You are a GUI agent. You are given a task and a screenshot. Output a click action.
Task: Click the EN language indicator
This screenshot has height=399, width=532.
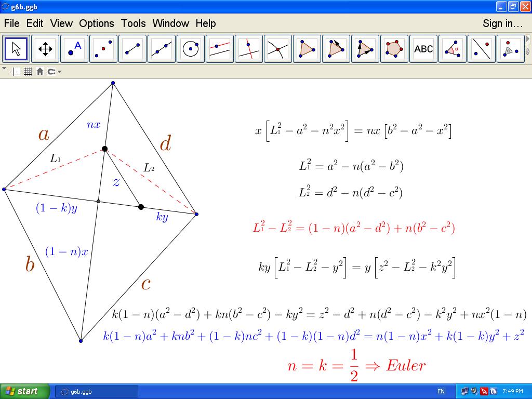point(441,391)
